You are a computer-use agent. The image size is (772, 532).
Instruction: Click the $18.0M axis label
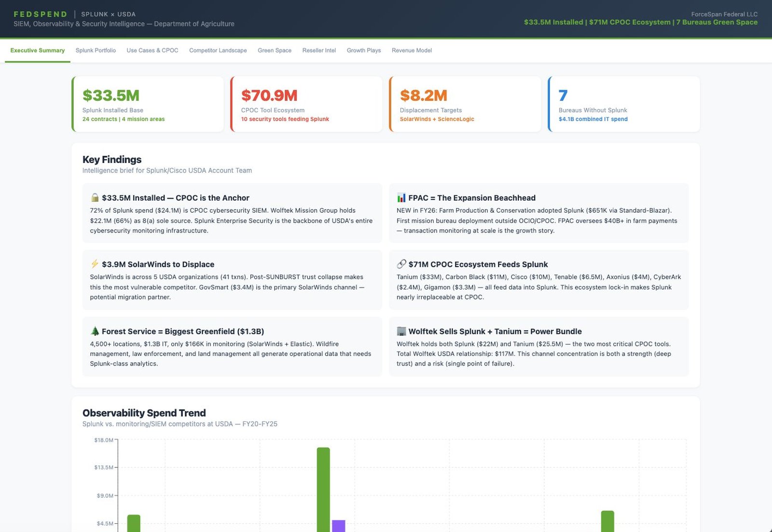coord(104,440)
